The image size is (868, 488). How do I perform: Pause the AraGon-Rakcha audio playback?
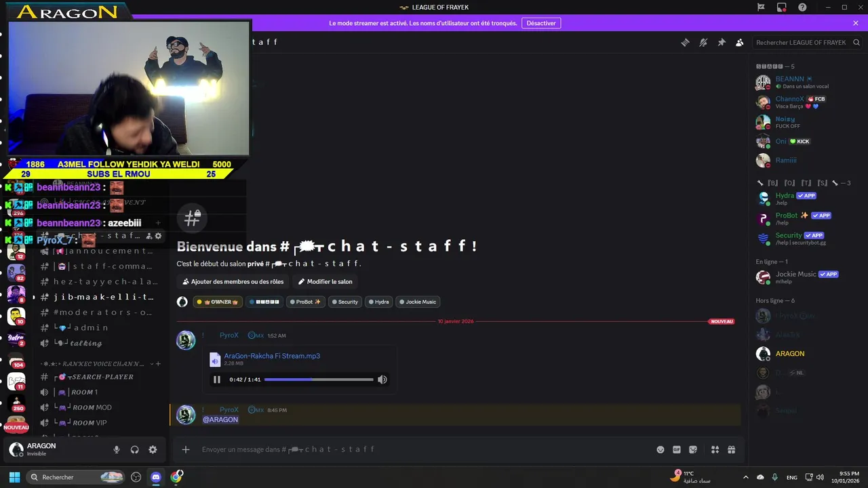tap(217, 380)
